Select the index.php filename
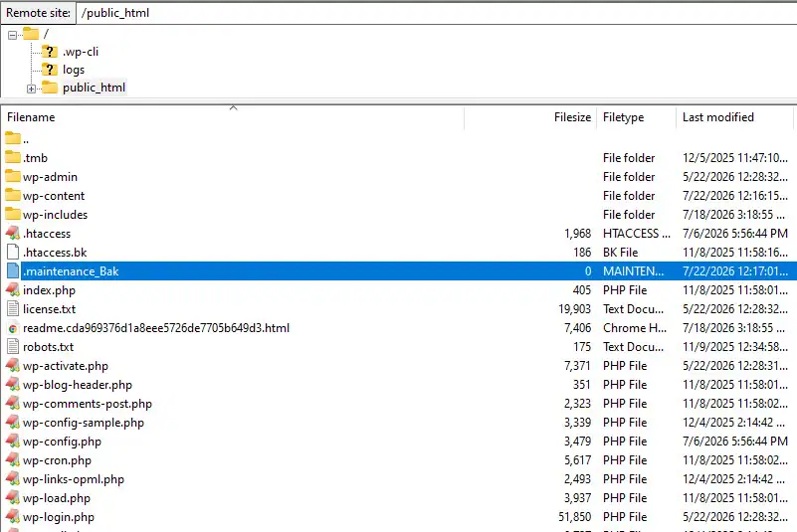Screen dimensions: 797x532 tap(49, 290)
